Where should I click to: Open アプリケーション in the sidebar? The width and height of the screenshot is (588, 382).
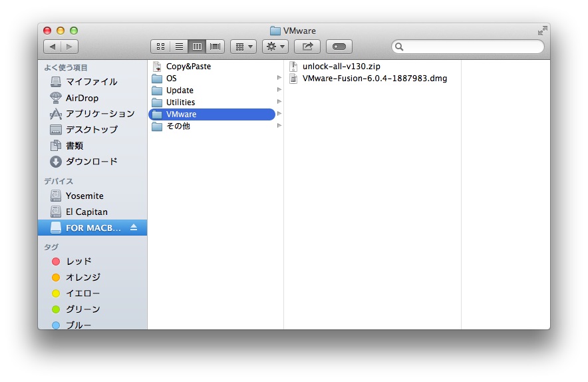coord(92,114)
